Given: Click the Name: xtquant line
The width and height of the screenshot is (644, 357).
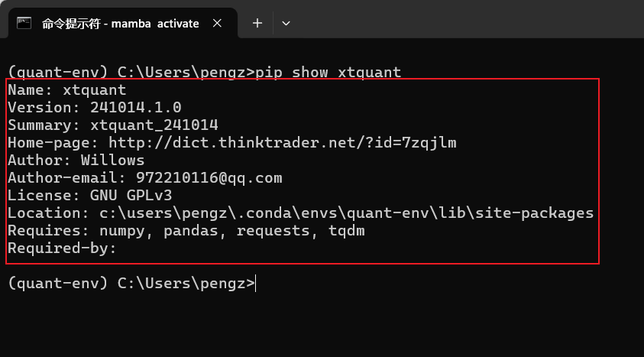Looking at the screenshot, I should tap(67, 90).
